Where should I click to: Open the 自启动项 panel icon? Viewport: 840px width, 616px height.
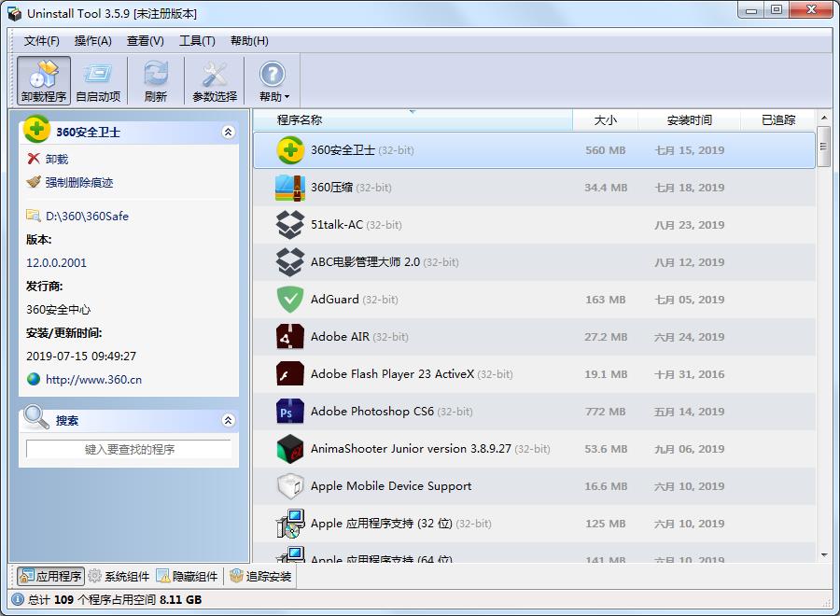click(x=99, y=73)
